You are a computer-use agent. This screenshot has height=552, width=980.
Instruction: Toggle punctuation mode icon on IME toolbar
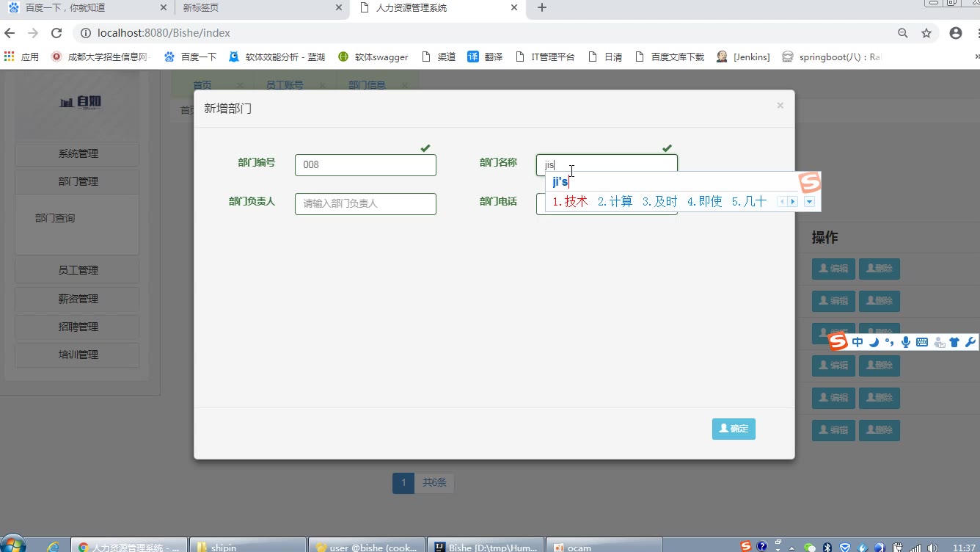(890, 342)
